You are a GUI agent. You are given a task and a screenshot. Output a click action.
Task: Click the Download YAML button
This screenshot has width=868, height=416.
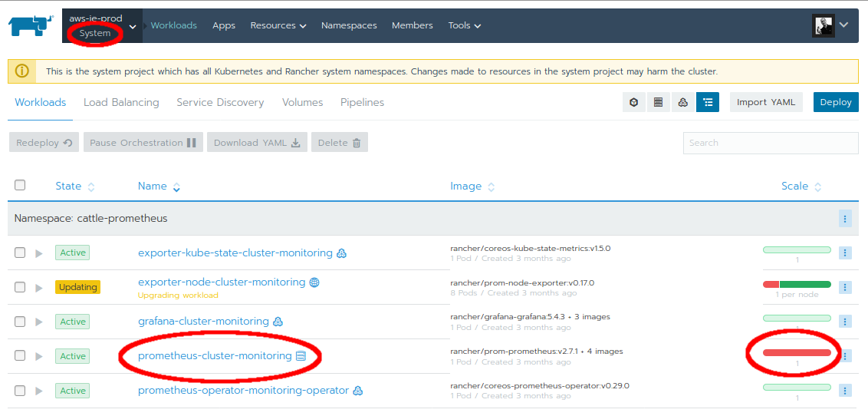pos(257,142)
